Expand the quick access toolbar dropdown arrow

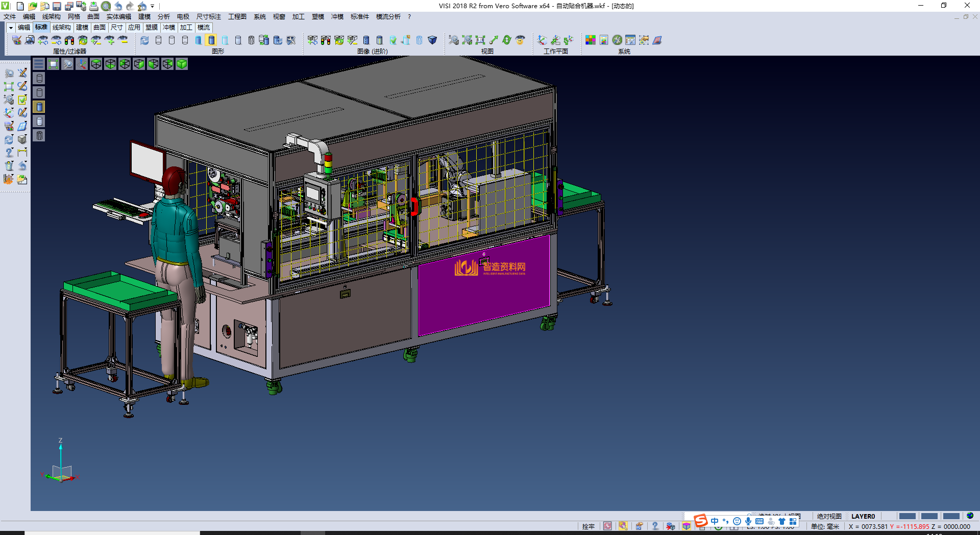coord(153,6)
